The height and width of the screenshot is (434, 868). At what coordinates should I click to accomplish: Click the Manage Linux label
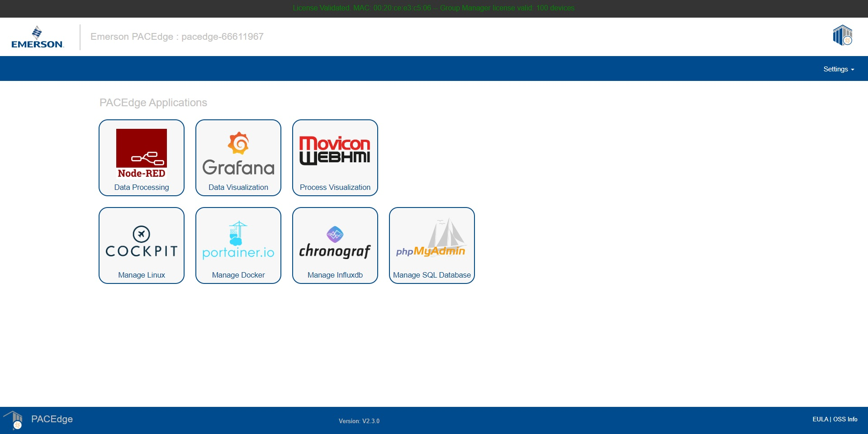[x=142, y=275]
